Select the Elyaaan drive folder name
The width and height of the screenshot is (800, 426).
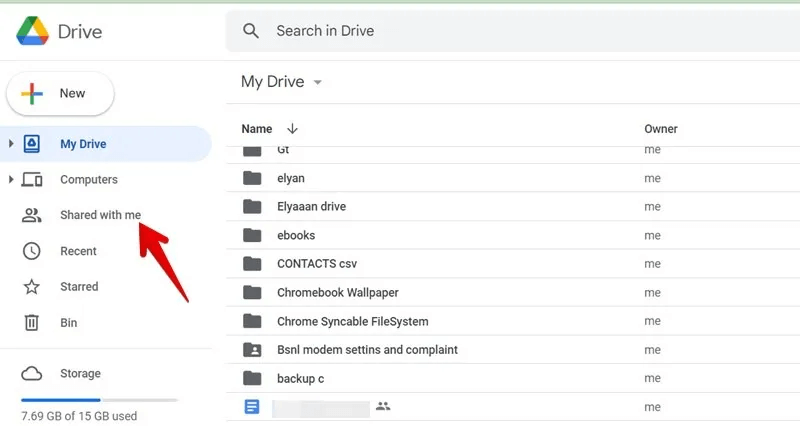311,207
